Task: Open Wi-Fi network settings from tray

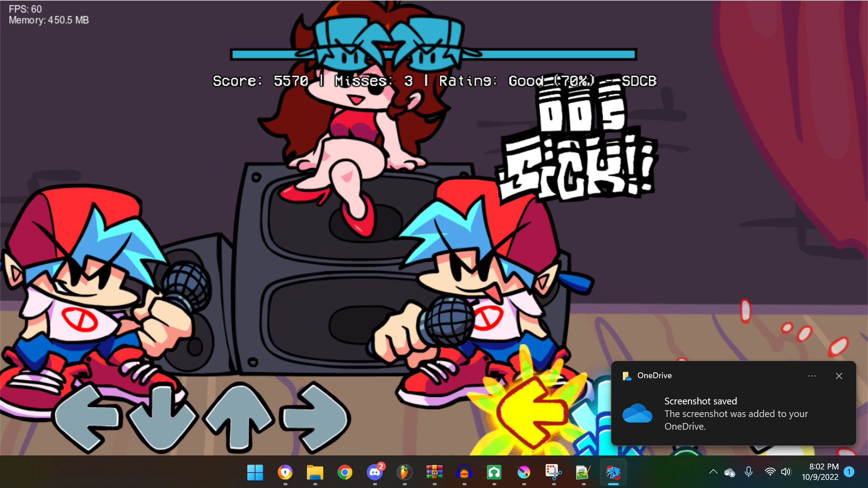Action: pyautogui.click(x=770, y=472)
